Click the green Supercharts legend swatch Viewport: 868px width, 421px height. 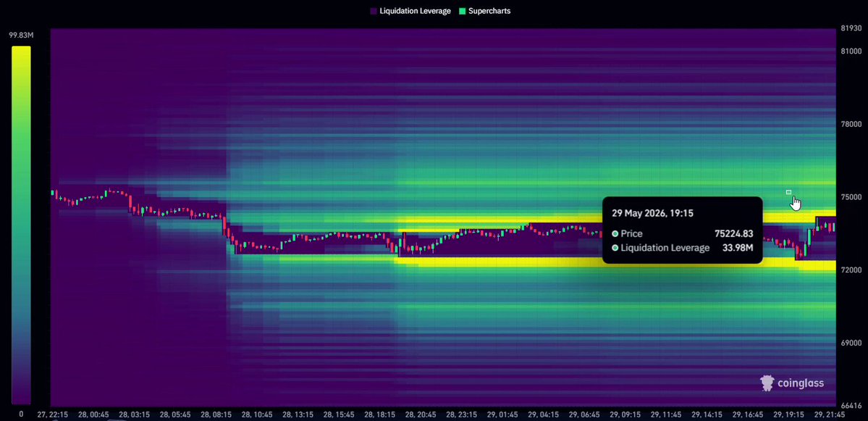462,11
